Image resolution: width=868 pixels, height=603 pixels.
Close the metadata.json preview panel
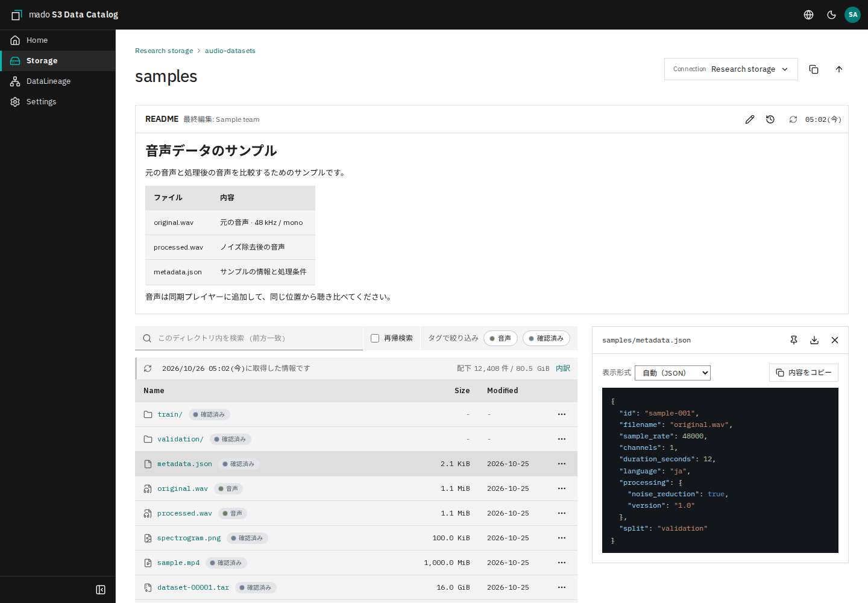click(x=835, y=340)
